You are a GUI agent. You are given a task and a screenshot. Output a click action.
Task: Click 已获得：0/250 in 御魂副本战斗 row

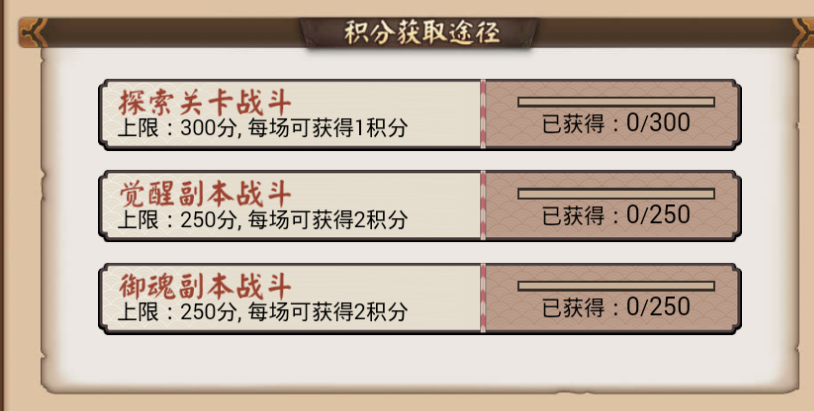(x=615, y=307)
